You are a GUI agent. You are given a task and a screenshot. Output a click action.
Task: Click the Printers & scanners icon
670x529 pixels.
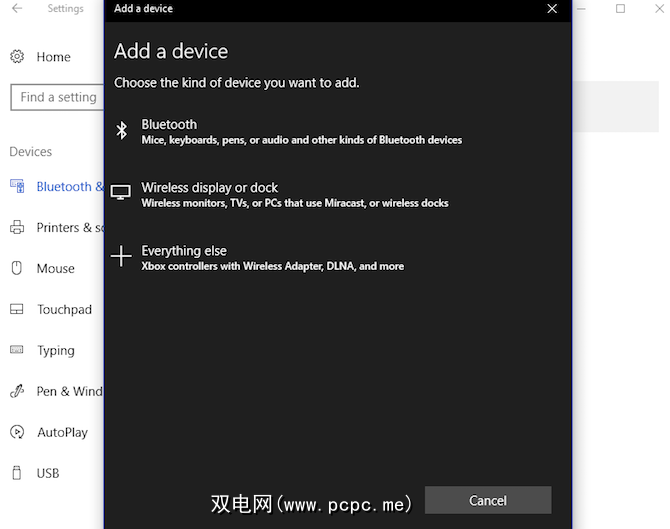[x=17, y=227]
